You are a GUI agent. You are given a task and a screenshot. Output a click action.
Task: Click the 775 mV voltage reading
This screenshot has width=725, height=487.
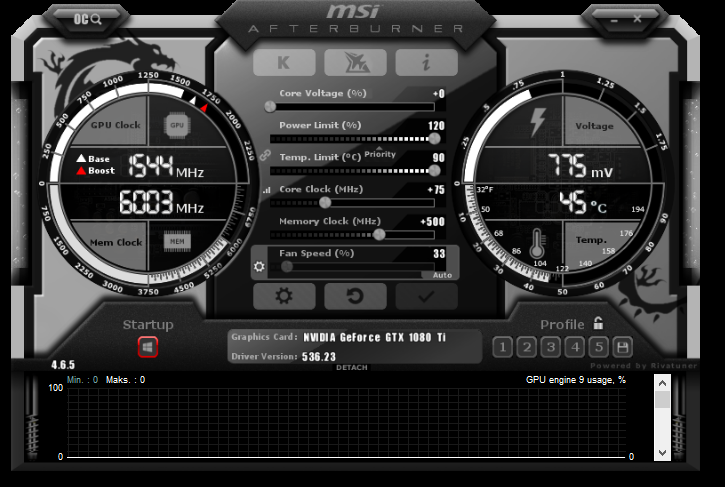pos(580,166)
